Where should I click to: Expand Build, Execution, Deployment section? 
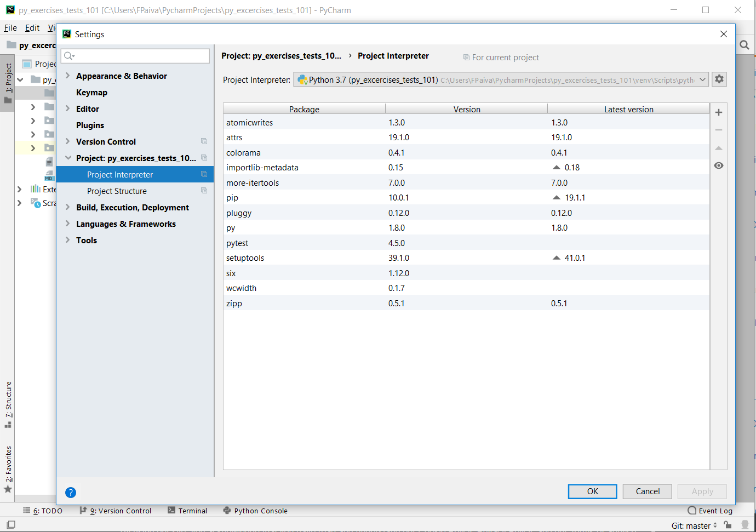pos(68,207)
